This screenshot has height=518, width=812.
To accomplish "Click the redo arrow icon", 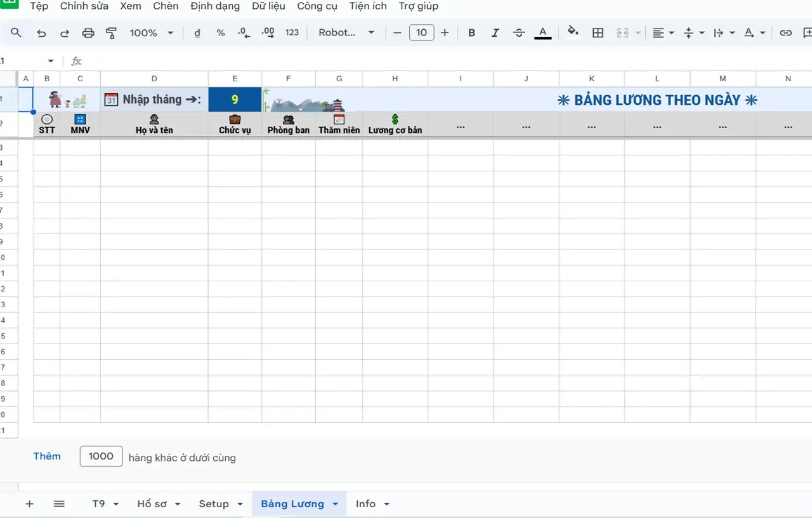I will [65, 33].
